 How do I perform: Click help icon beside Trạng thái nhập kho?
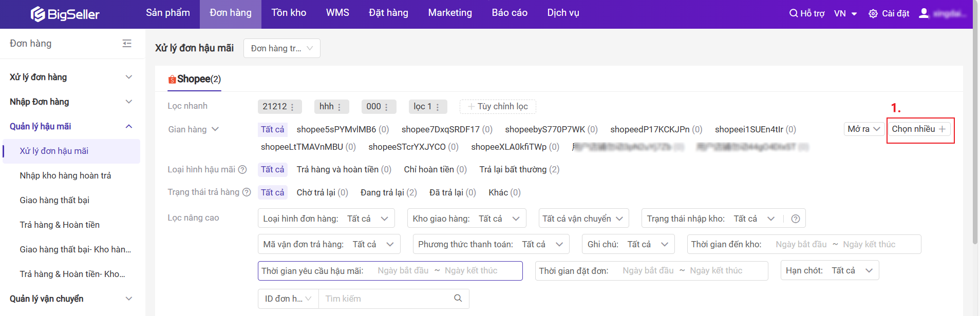pyautogui.click(x=795, y=219)
